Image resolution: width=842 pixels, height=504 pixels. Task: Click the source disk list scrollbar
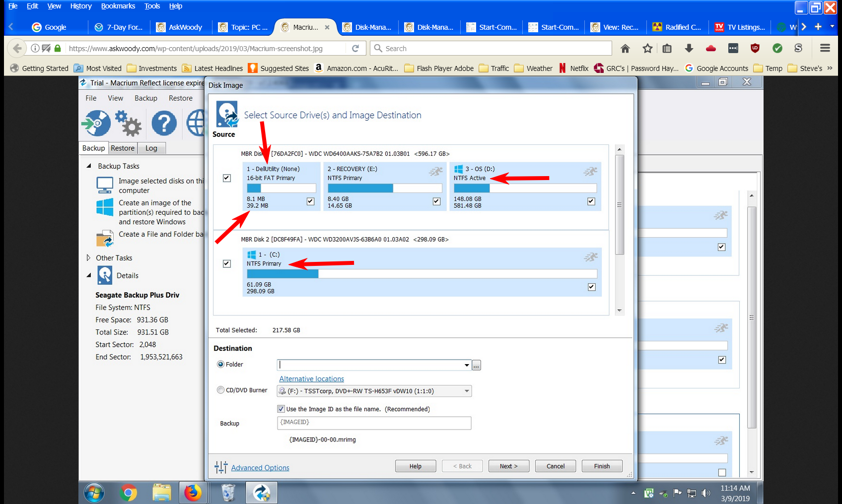(619, 204)
